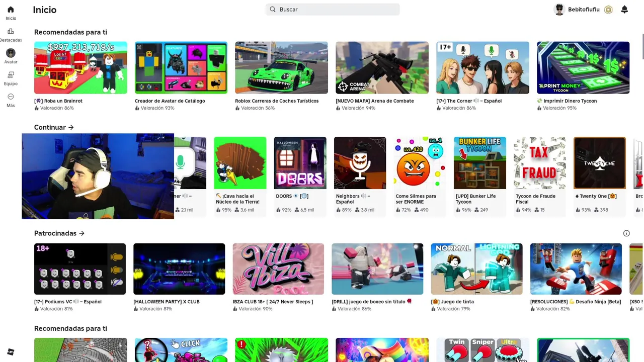Open Cava hacia el Núcleo de la Tierra thumbnail
This screenshot has width=644, height=362.
[x=240, y=163]
